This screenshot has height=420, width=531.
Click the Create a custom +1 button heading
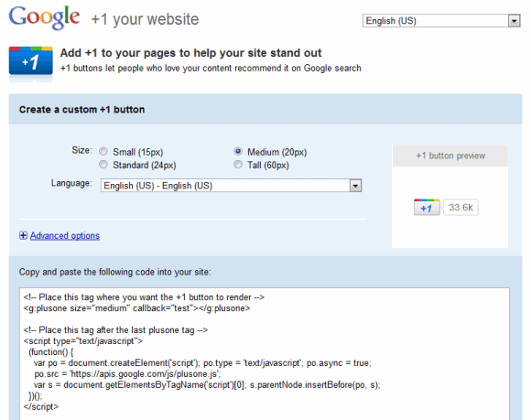(82, 110)
